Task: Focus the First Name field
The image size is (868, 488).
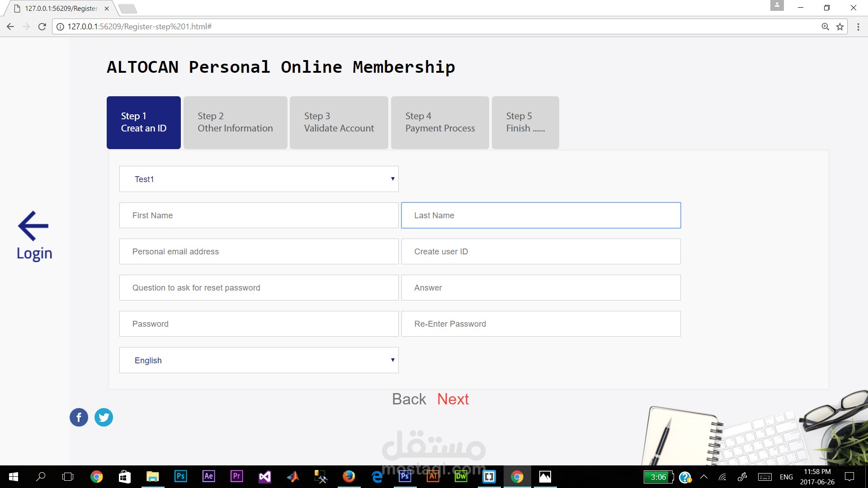Action: coord(259,216)
